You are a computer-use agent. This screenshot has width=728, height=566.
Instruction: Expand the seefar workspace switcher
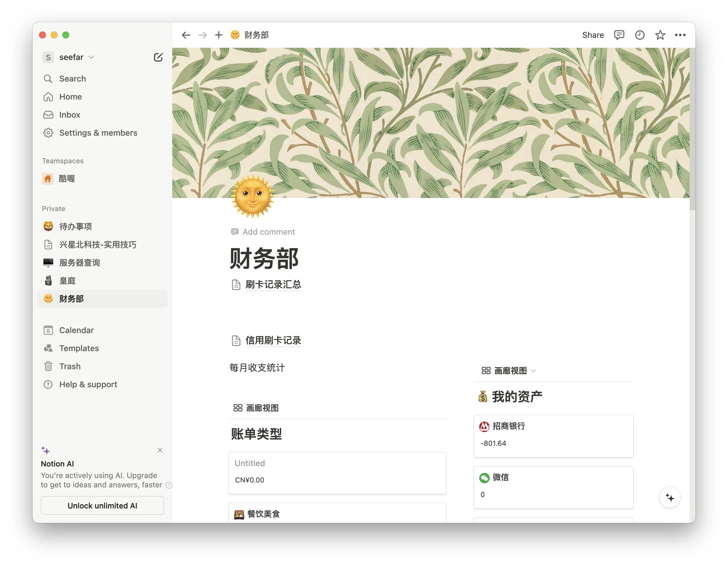click(69, 57)
